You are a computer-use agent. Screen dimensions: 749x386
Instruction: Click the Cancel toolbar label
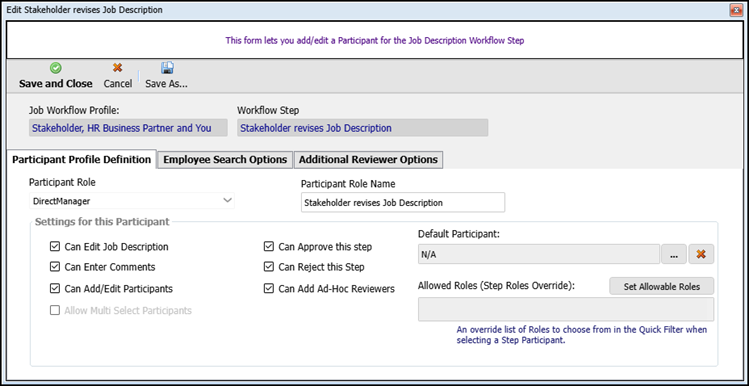coord(118,84)
